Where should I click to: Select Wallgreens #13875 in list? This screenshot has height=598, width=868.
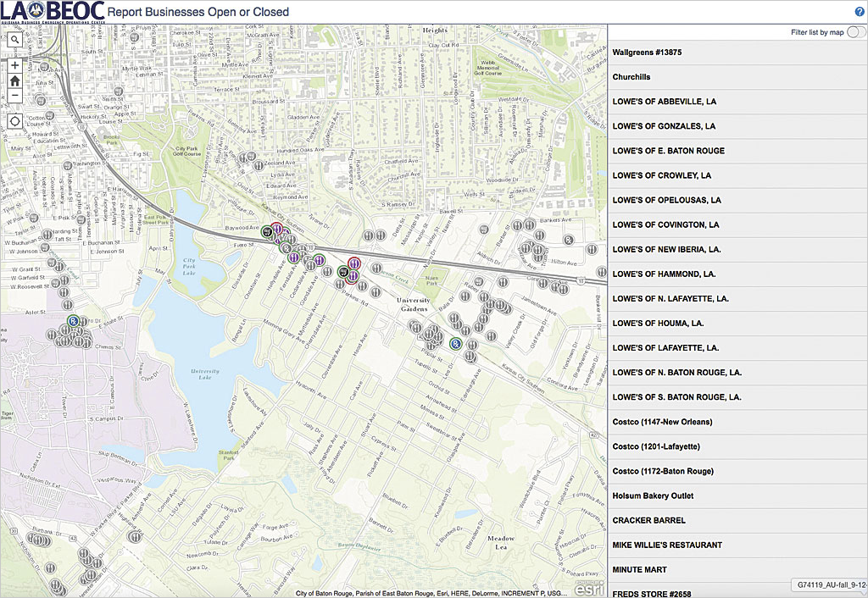(x=737, y=53)
